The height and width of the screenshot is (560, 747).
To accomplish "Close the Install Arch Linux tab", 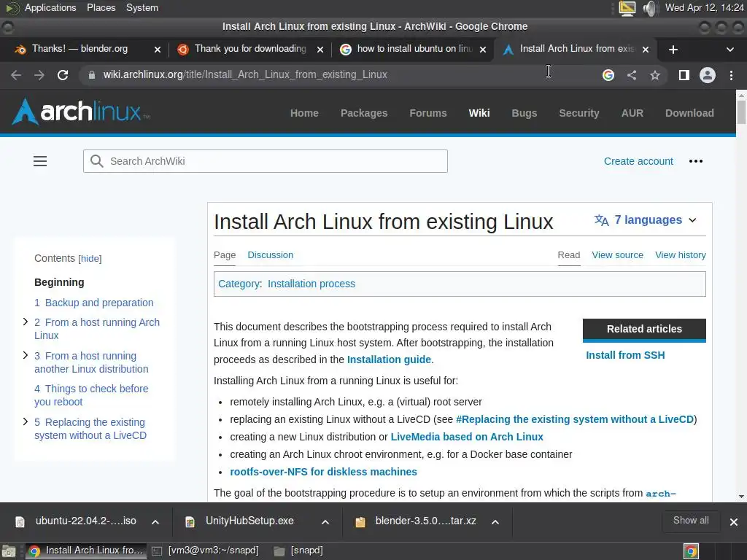I will (646, 50).
